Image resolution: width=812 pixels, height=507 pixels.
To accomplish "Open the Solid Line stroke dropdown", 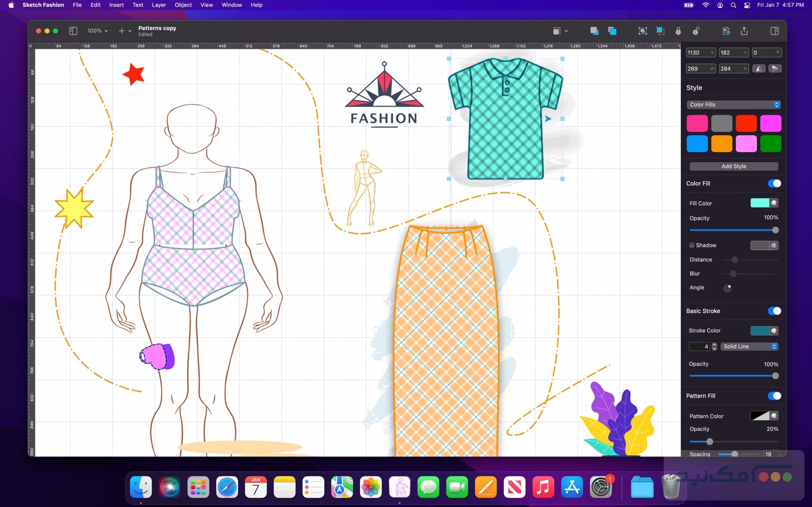I will pyautogui.click(x=750, y=346).
